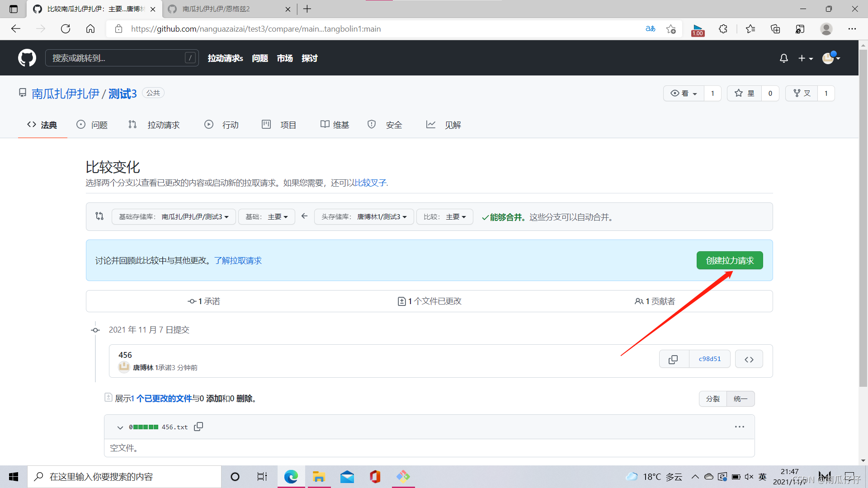
Task: Focus the GitHub search box
Action: [118, 58]
